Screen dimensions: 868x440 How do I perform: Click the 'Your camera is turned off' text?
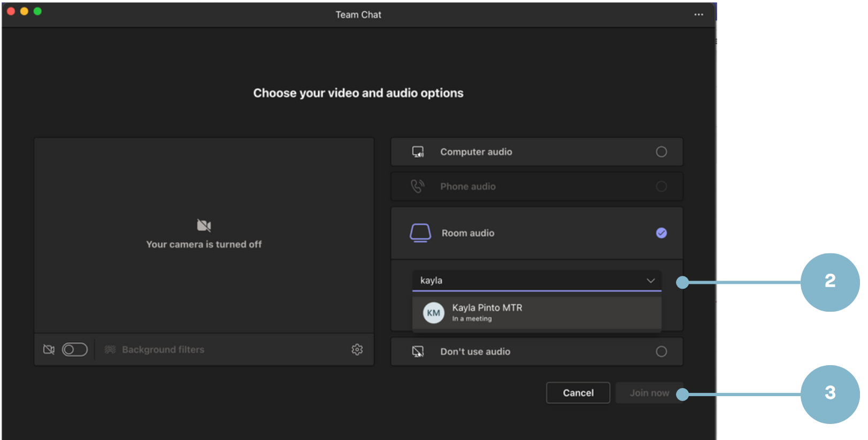204,244
